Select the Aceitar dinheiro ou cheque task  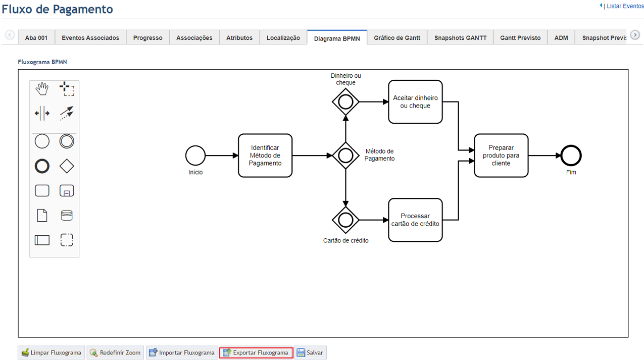tap(415, 101)
